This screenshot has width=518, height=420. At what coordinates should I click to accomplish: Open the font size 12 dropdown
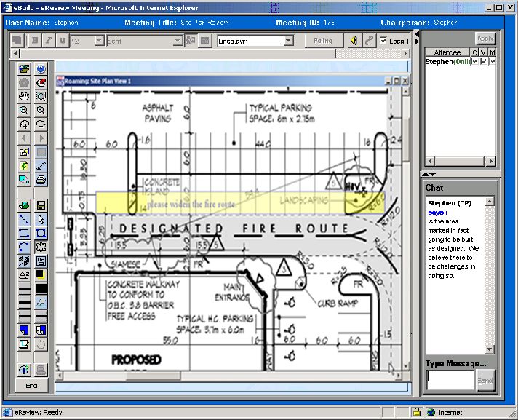click(98, 41)
